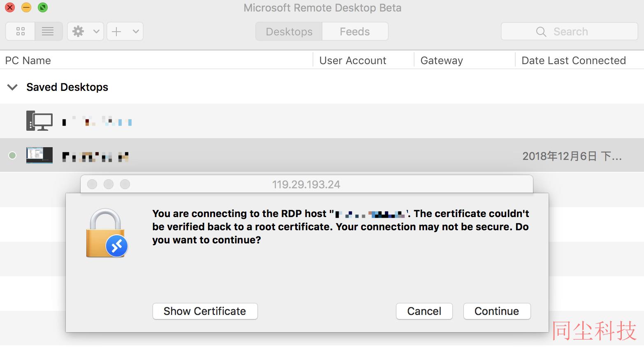This screenshot has height=347, width=644.
Task: Collapse the Saved Desktops group
Action: (13, 87)
